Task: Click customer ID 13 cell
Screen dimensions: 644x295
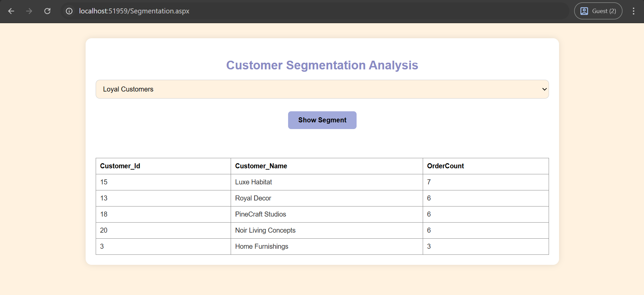Action: pos(163,198)
